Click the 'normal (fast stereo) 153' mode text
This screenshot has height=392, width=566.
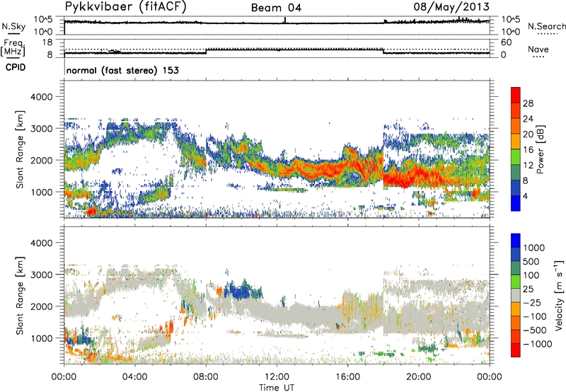(x=122, y=70)
